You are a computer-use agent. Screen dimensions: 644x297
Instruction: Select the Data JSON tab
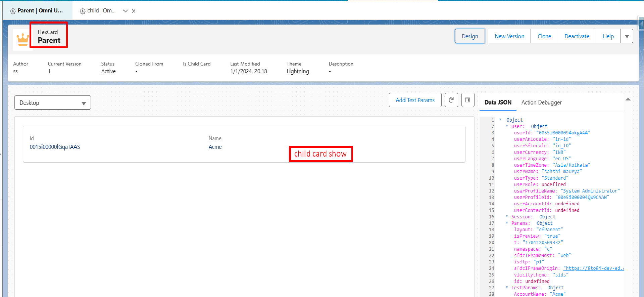point(498,102)
